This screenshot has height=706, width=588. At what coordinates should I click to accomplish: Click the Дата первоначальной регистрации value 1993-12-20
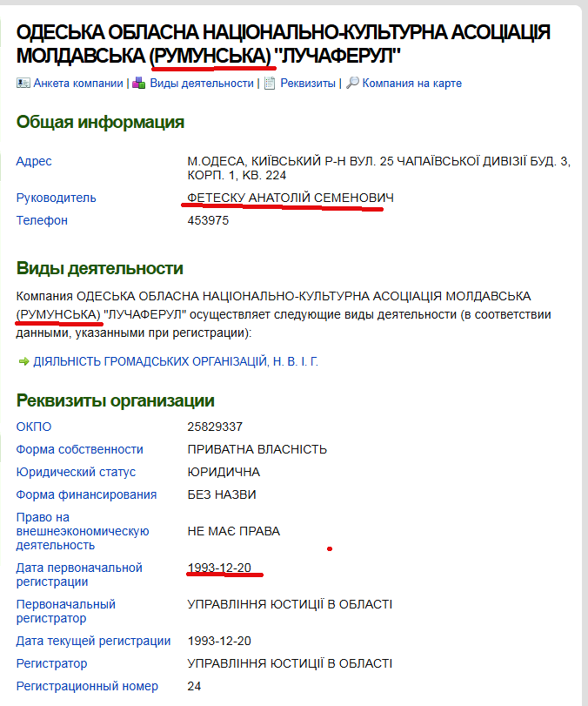[219, 568]
